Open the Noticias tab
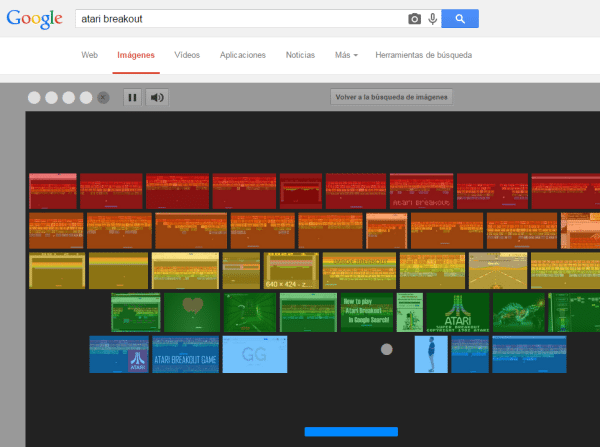The height and width of the screenshot is (447, 600). click(300, 55)
